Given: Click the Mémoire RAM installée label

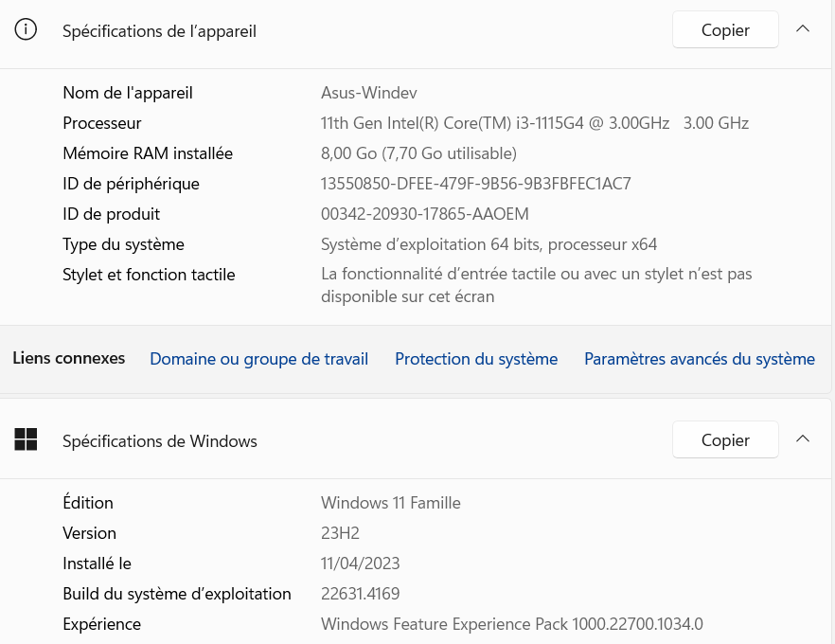Looking at the screenshot, I should (148, 153).
